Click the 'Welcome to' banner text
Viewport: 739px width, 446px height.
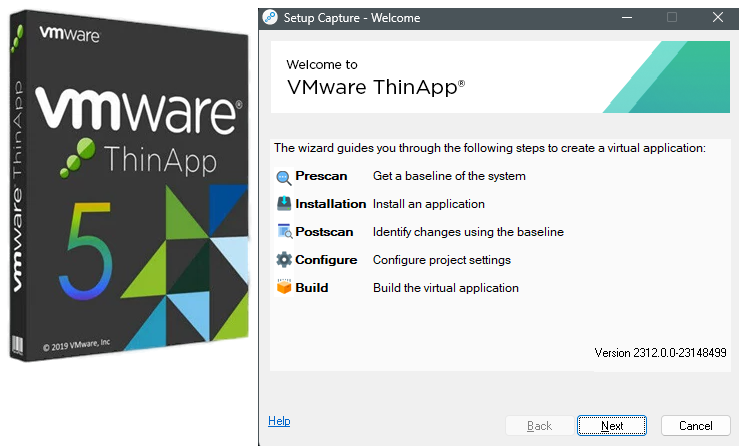pos(322,64)
